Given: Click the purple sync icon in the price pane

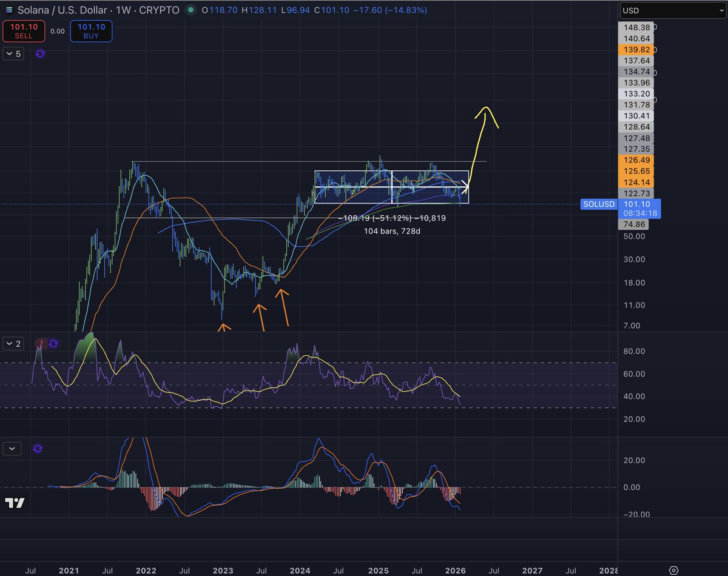Looking at the screenshot, I should 40,53.
